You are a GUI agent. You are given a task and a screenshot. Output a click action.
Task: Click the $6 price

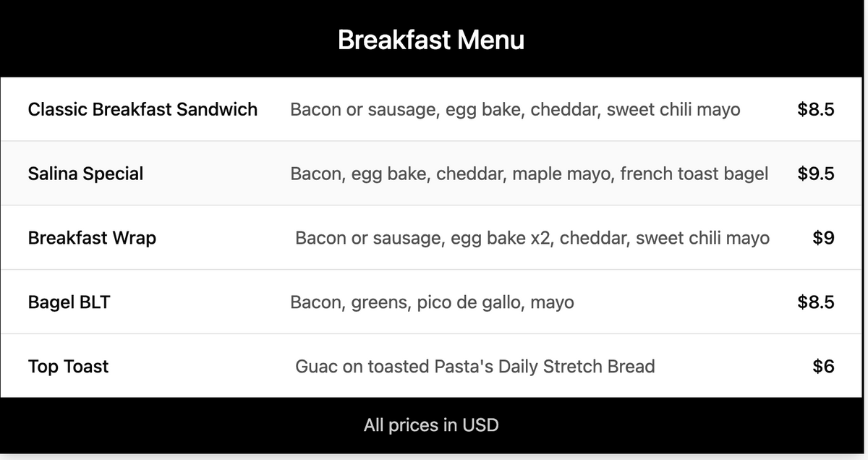pyautogui.click(x=823, y=366)
